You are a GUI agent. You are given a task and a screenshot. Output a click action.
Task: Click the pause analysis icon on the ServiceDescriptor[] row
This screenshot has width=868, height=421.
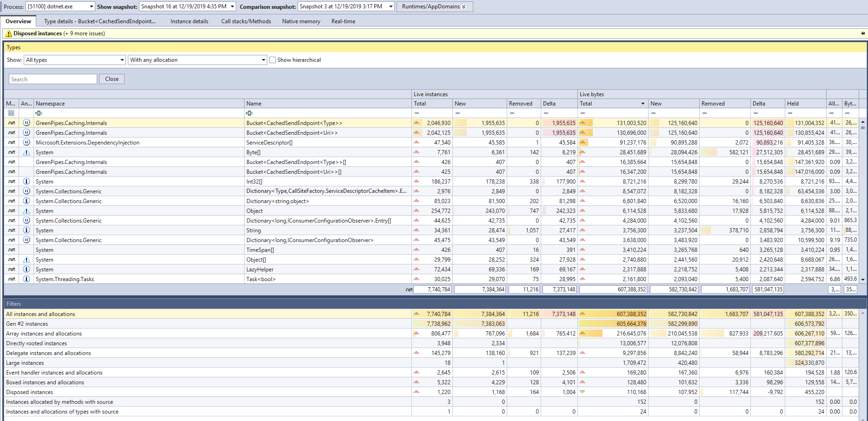point(27,142)
